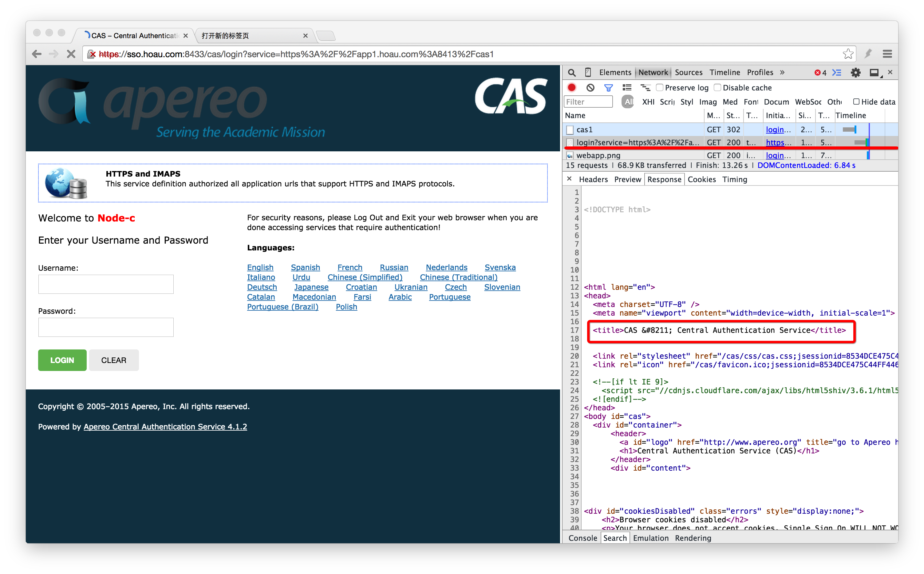Toggle the network filter funnel

[x=608, y=88]
